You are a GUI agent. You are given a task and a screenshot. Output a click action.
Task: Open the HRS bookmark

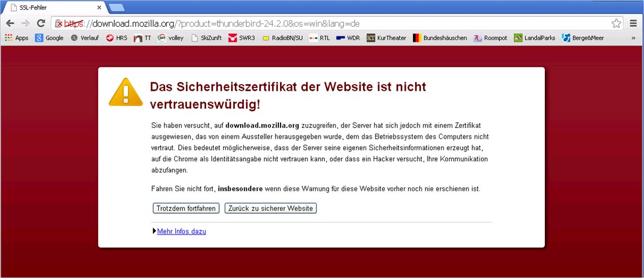click(x=117, y=38)
